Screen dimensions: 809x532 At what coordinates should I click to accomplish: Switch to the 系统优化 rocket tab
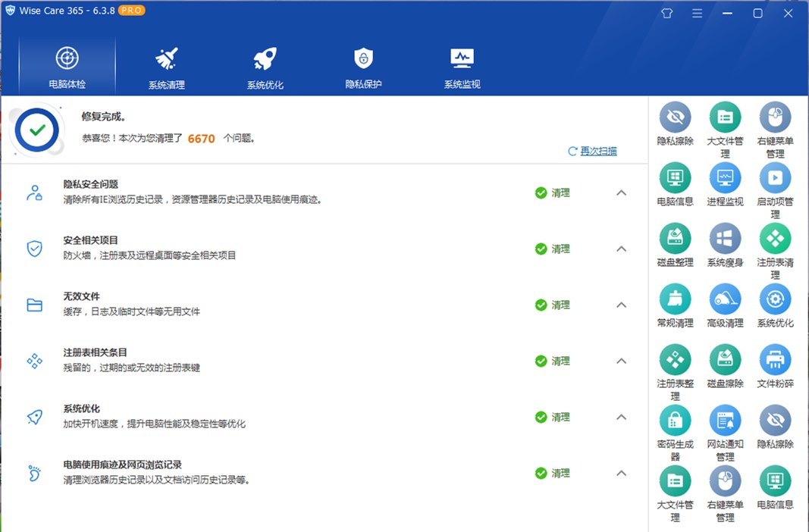click(x=265, y=66)
